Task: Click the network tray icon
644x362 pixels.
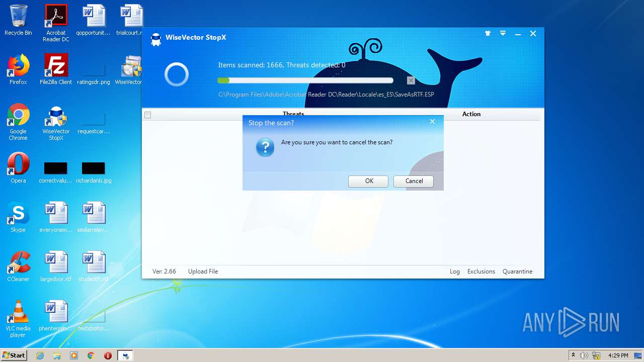Action: coord(596,355)
